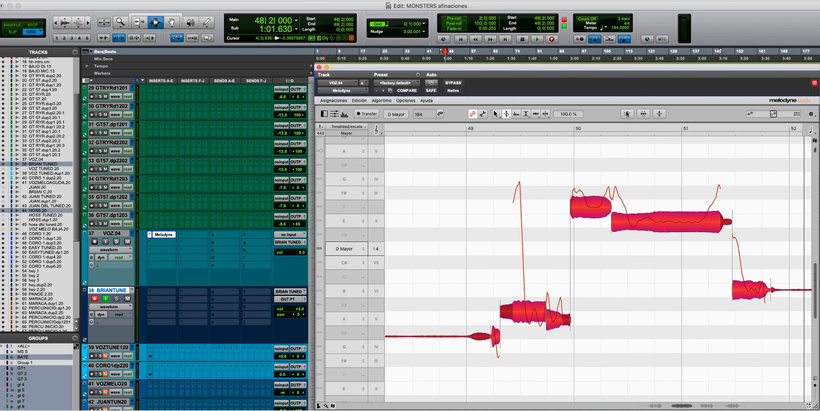Click the MTC button

click(x=662, y=39)
